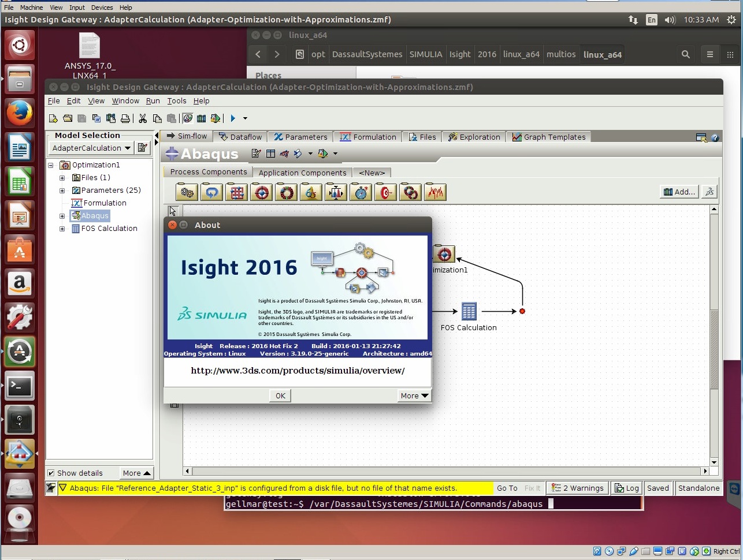Open the Amazon launcher in dock
This screenshot has height=560, width=743.
pos(20,283)
